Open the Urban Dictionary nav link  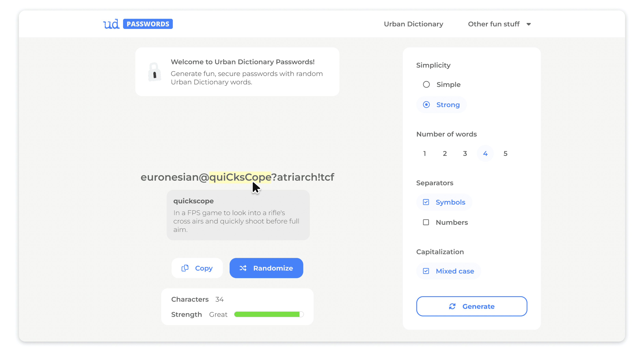click(x=413, y=24)
